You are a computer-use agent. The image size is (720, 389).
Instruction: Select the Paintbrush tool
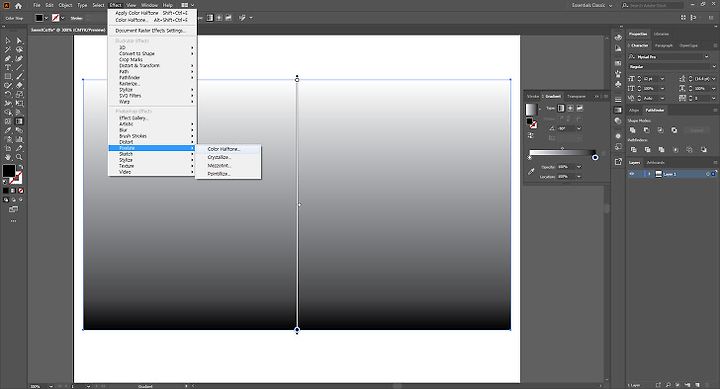pyautogui.click(x=19, y=77)
